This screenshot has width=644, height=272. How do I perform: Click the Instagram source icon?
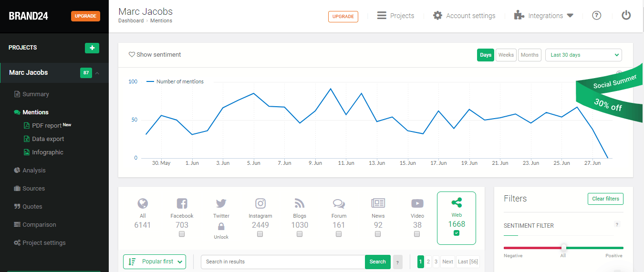point(260,204)
